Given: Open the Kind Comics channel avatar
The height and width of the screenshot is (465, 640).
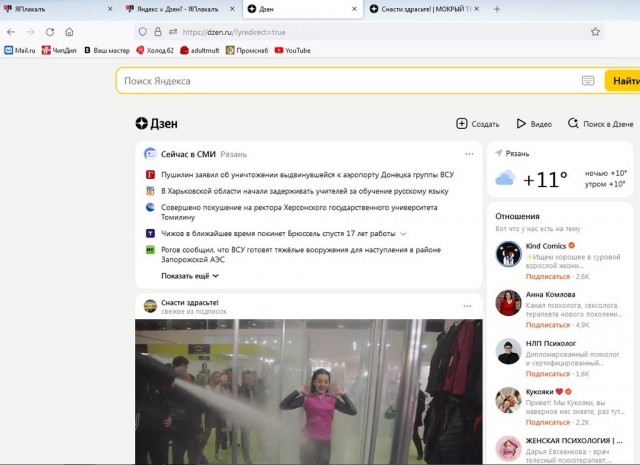Looking at the screenshot, I should click(x=508, y=254).
